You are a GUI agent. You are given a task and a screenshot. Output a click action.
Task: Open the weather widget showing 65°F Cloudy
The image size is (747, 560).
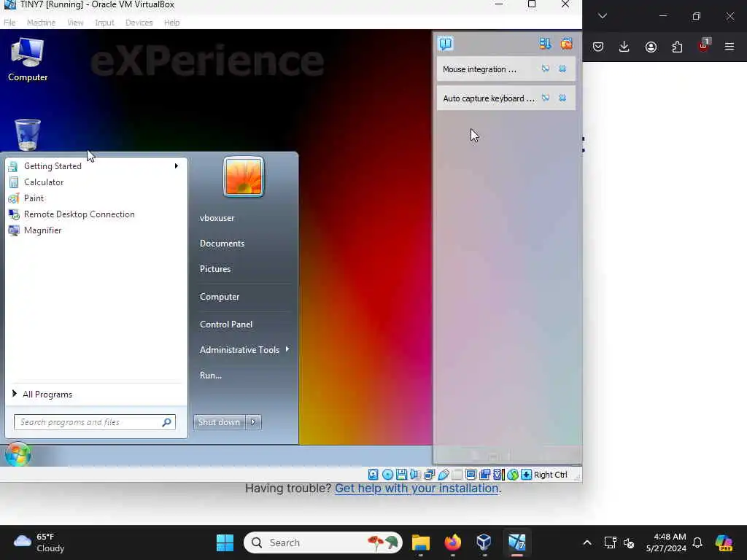click(39, 542)
